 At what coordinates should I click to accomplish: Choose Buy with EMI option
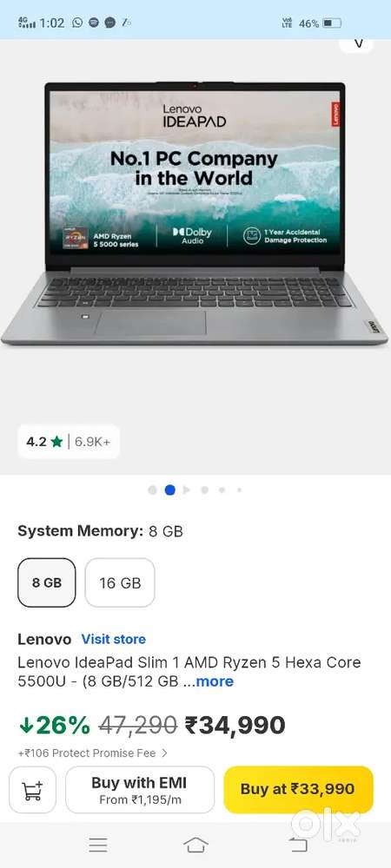[140, 789]
